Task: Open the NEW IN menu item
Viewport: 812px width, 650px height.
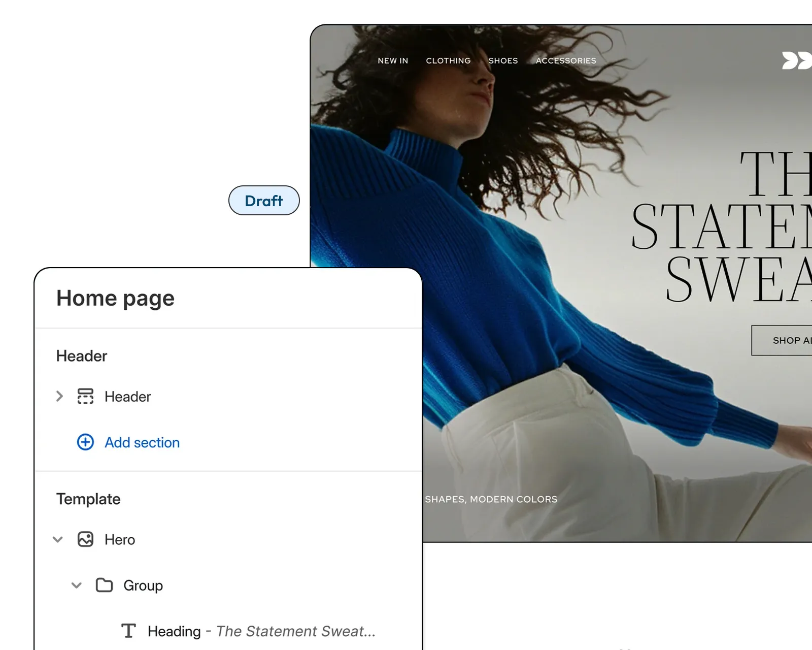Action: (393, 60)
